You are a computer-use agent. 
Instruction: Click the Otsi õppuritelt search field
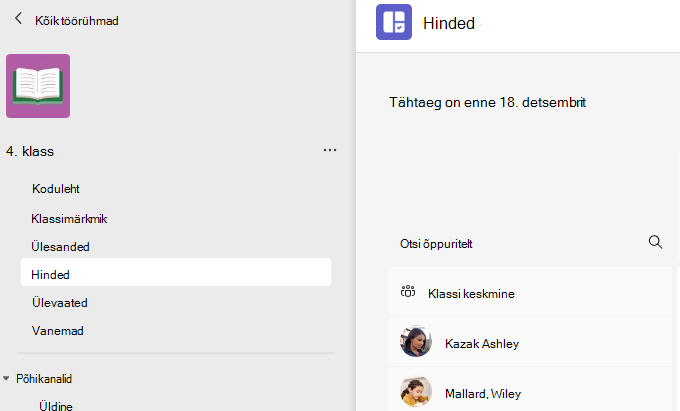[530, 244]
